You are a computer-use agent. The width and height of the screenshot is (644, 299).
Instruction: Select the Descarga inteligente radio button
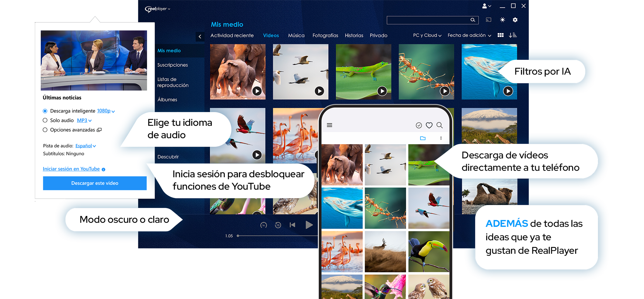(45, 111)
